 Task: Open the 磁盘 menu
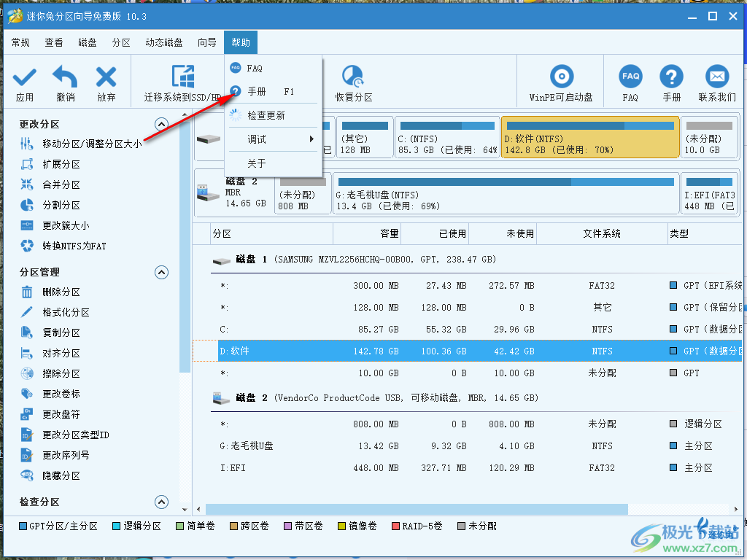point(87,42)
